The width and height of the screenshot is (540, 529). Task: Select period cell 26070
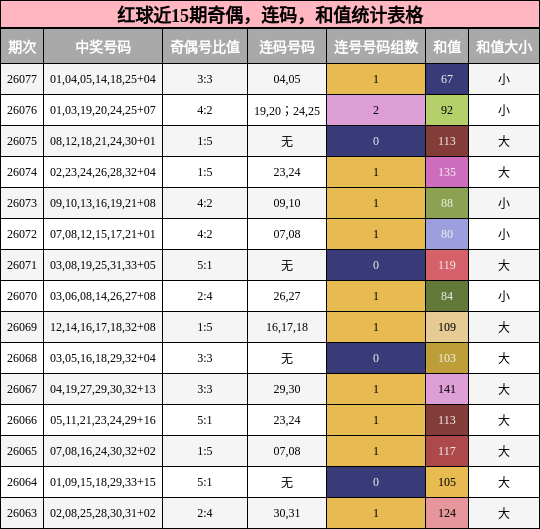(x=22, y=296)
